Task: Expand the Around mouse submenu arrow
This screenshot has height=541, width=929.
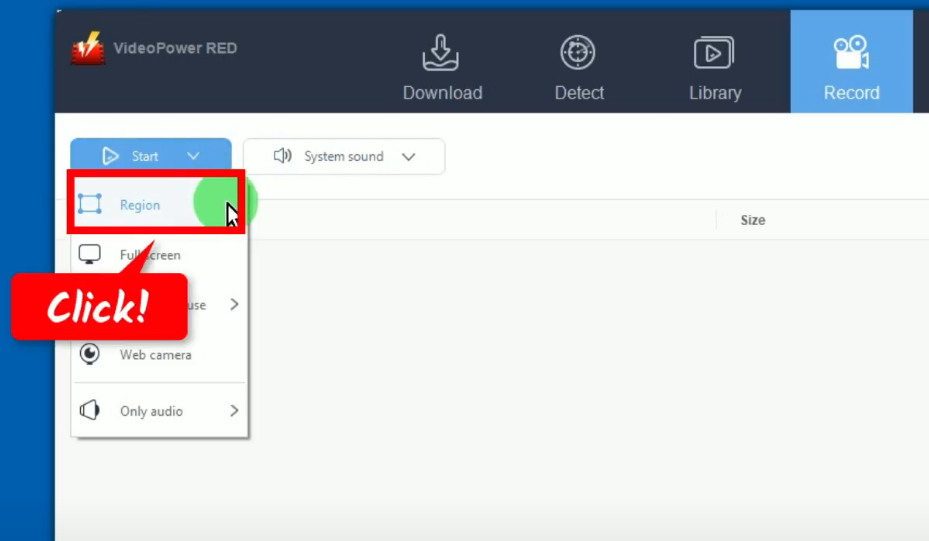Action: click(x=234, y=304)
